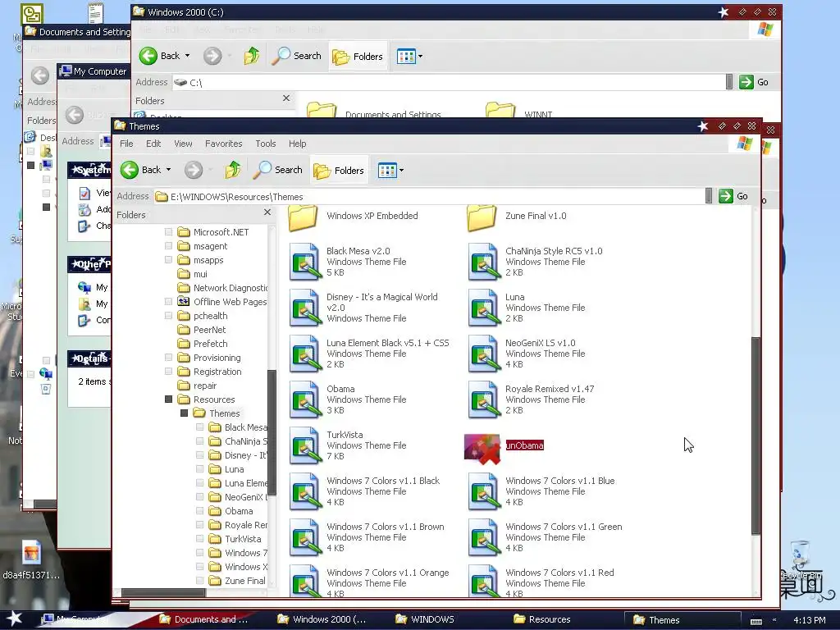The height and width of the screenshot is (630, 840).
Task: Open Help menu in Themes window
Action: [x=297, y=144]
